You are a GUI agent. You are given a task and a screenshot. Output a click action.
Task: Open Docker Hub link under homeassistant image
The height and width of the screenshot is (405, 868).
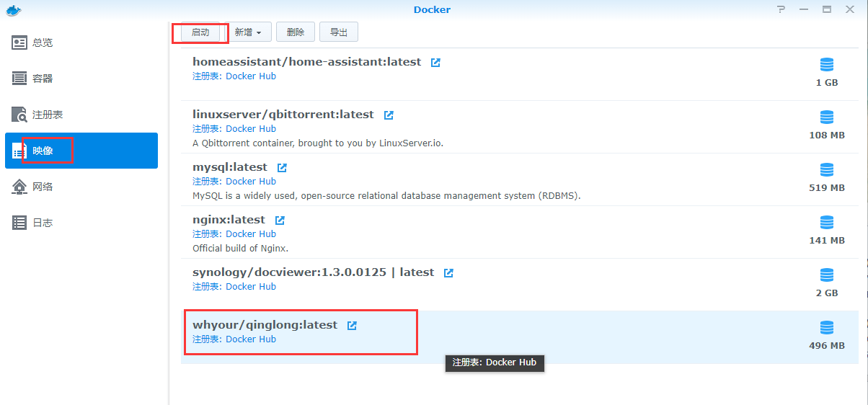(251, 76)
